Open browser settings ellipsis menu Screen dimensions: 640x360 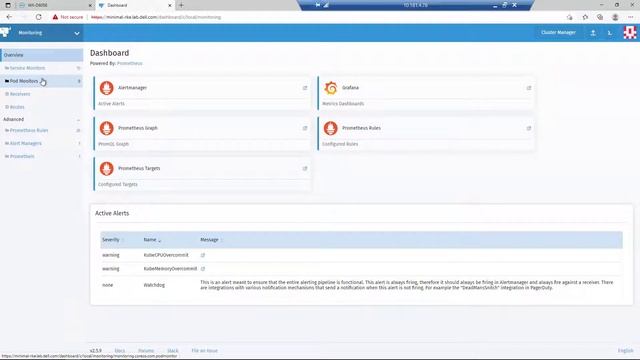coord(630,17)
